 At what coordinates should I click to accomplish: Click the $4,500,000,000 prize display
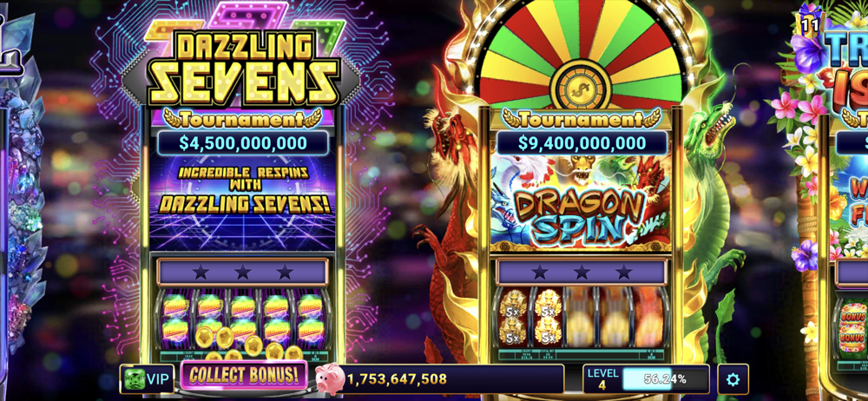(242, 143)
